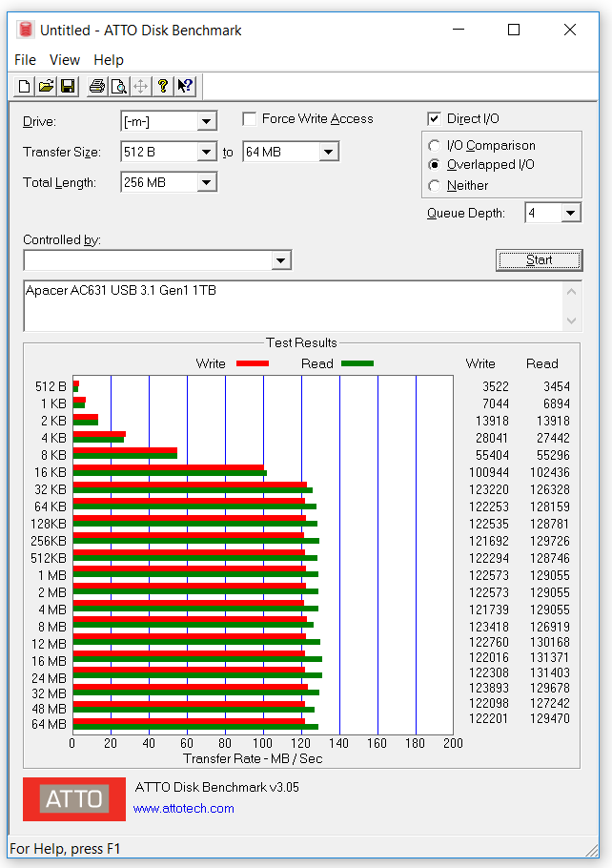Click the Test Results group title
The width and height of the screenshot is (612, 868).
click(301, 342)
